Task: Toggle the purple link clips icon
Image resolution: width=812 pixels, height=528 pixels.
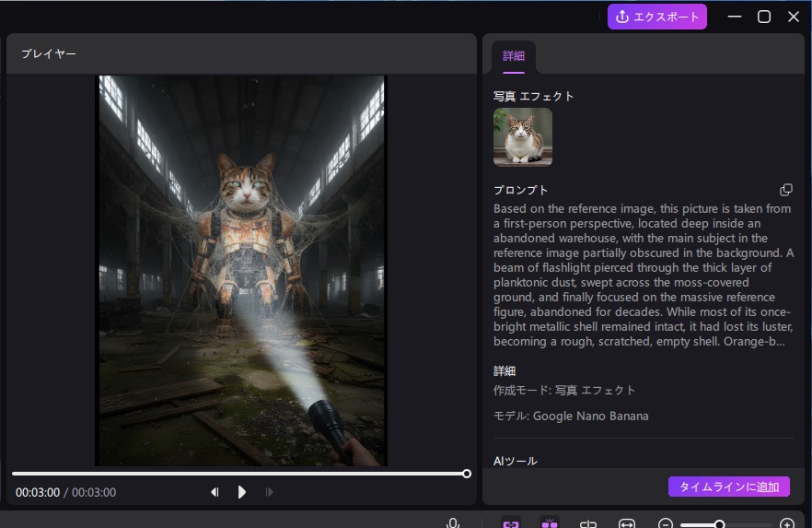Action: (x=510, y=522)
